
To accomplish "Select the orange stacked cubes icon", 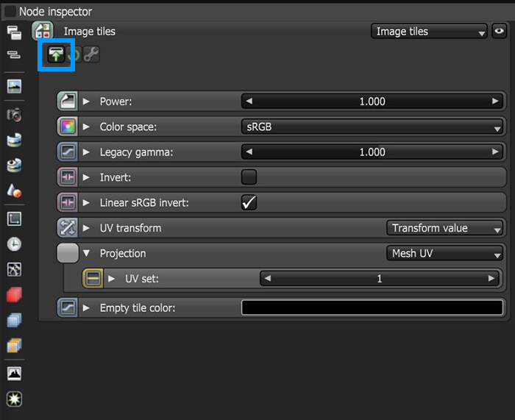I will click(x=14, y=345).
